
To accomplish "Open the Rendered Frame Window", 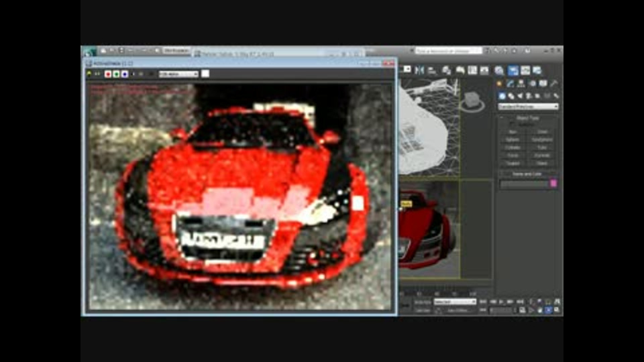I will 525,70.
